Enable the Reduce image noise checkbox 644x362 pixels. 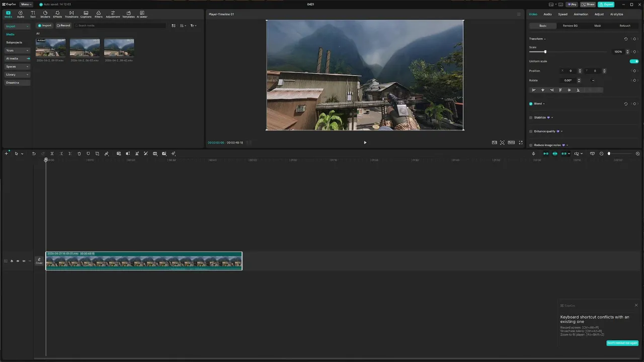click(531, 145)
